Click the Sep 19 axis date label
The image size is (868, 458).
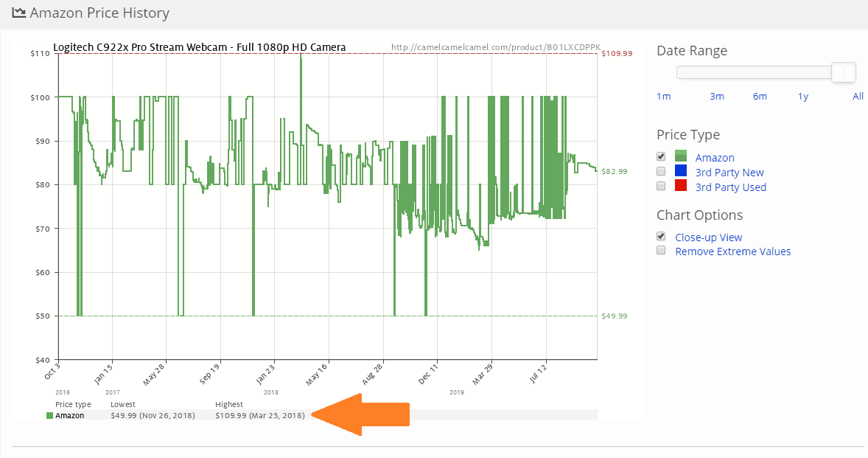[209, 374]
